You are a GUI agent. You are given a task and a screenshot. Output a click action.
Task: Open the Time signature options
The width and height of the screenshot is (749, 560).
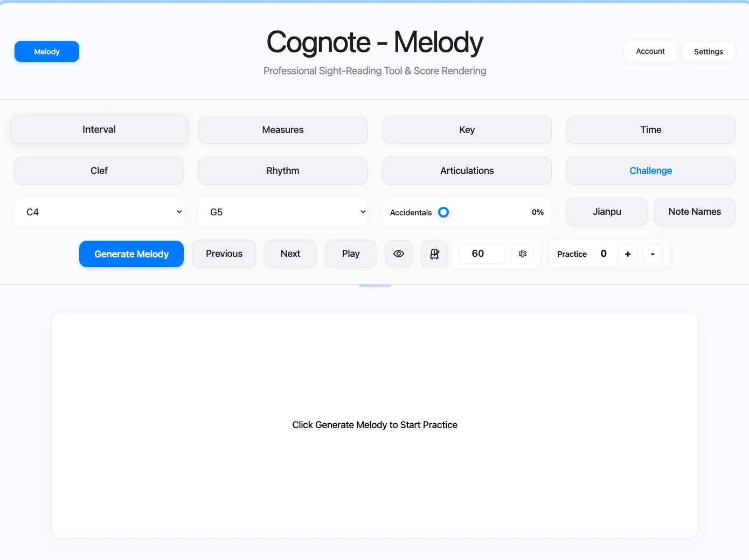651,130
